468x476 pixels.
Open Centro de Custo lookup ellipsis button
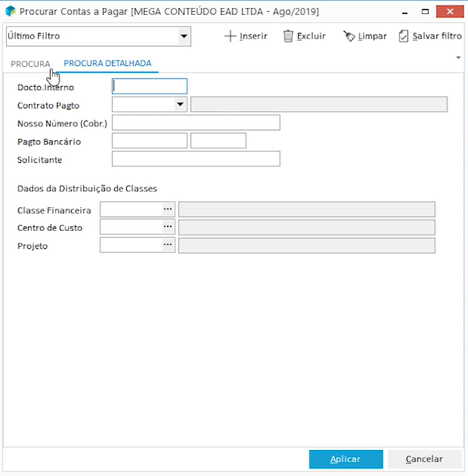[x=168, y=226]
